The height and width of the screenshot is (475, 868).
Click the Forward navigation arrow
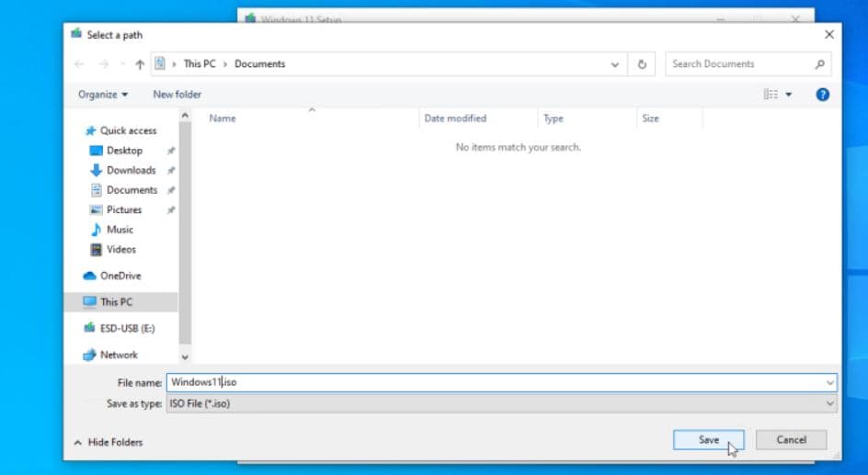[x=104, y=64]
